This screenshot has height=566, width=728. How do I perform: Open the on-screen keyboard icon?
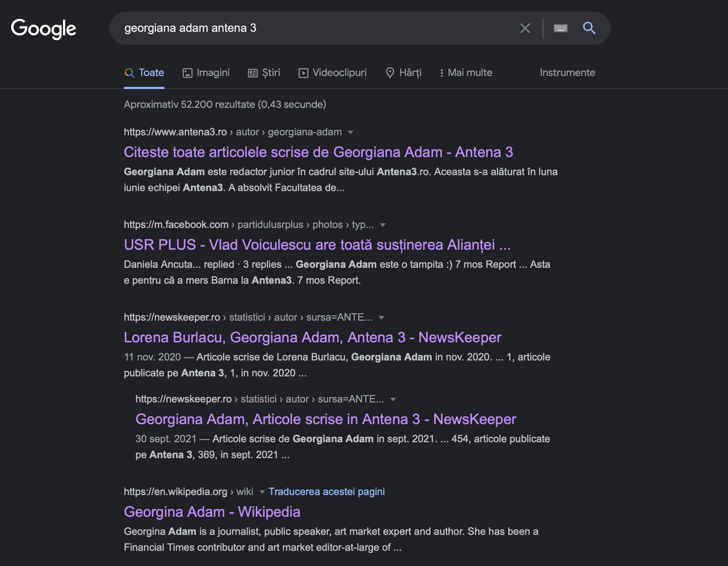click(560, 28)
